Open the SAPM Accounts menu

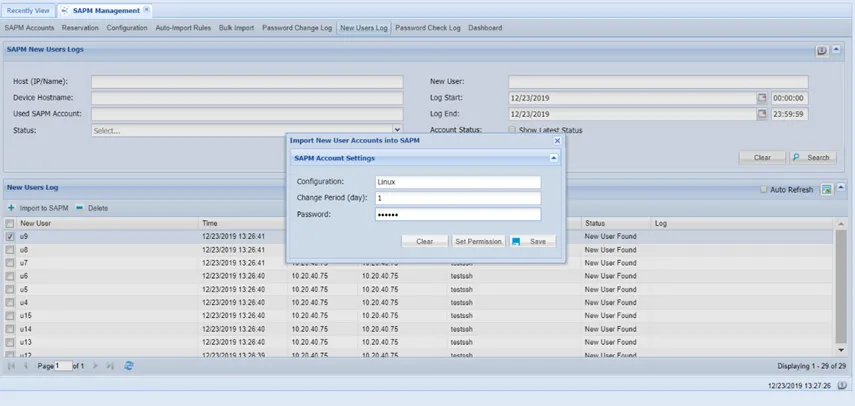click(29, 28)
